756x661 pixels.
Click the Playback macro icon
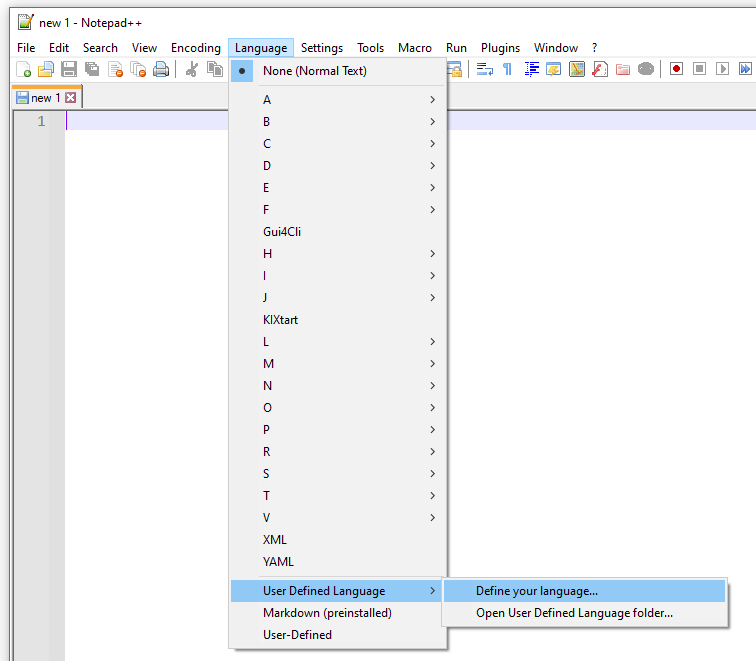722,69
